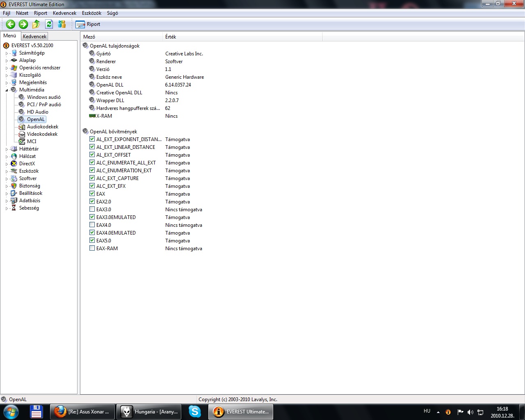This screenshot has width=525, height=420.
Task: Click the Szoftver tree icon
Action: [x=14, y=178]
